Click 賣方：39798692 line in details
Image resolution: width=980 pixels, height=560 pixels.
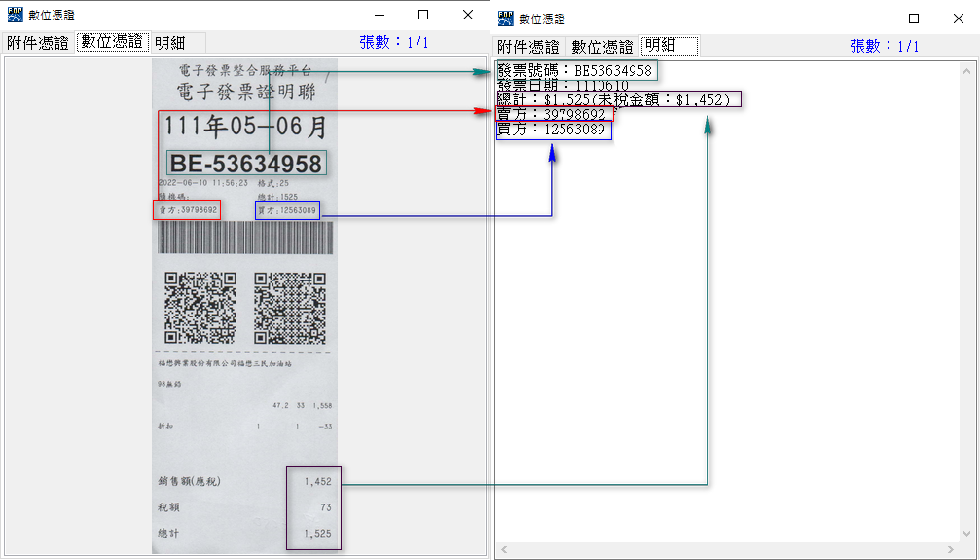point(552,114)
